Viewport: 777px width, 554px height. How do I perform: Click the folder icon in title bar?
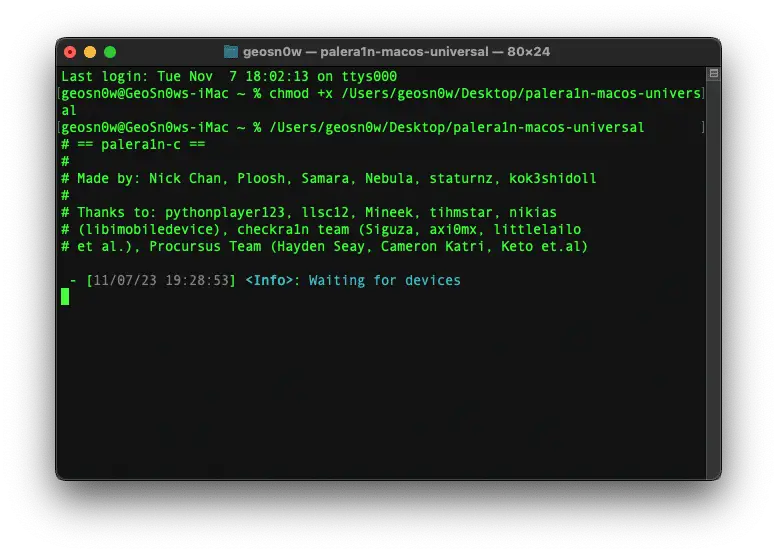pyautogui.click(x=231, y=52)
